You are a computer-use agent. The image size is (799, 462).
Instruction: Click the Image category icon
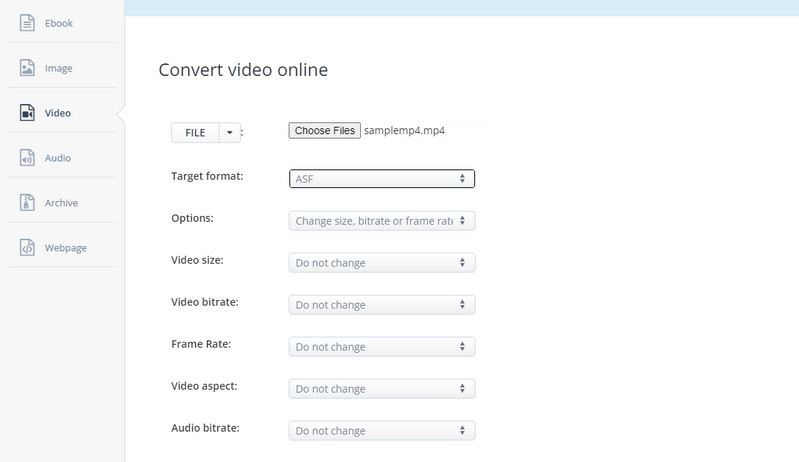pyautogui.click(x=27, y=68)
